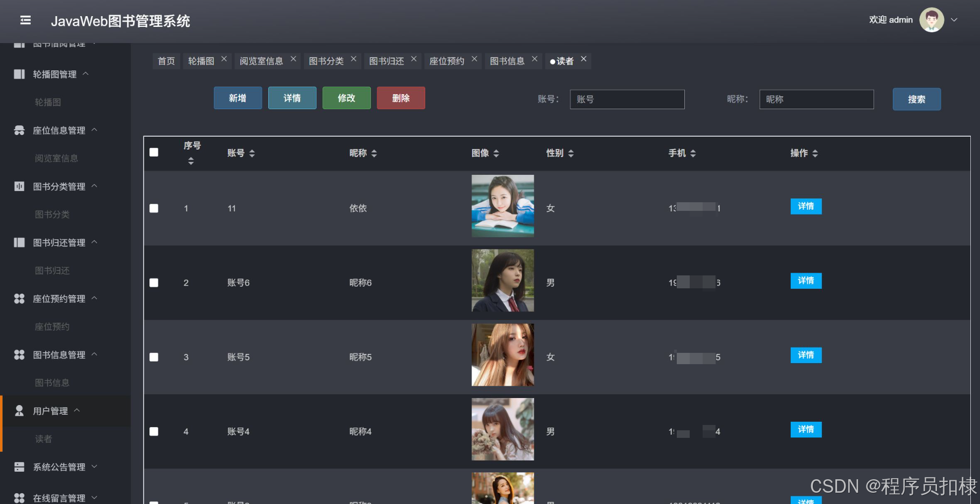Collapse the 图书归还管理 menu chevron
980x504 pixels.
point(95,242)
